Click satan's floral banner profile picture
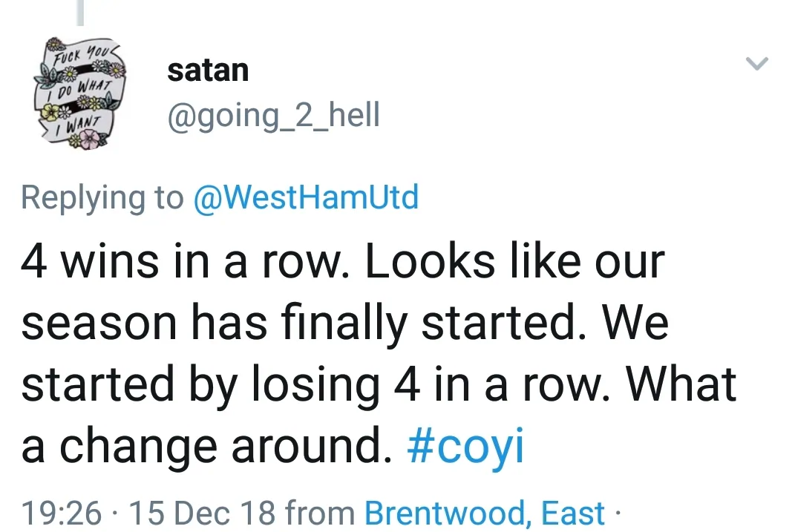This screenshot has height=532, width=795. pyautogui.click(x=79, y=93)
